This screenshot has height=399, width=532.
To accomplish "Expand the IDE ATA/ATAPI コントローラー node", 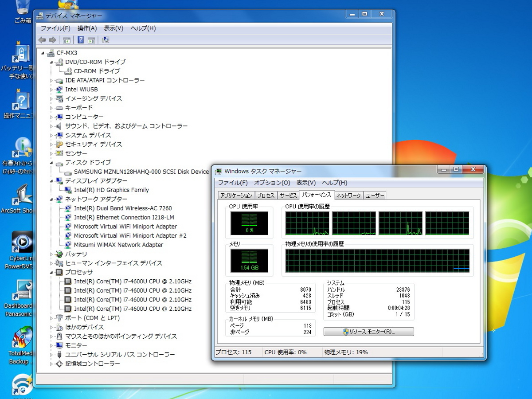I will coord(51,81).
